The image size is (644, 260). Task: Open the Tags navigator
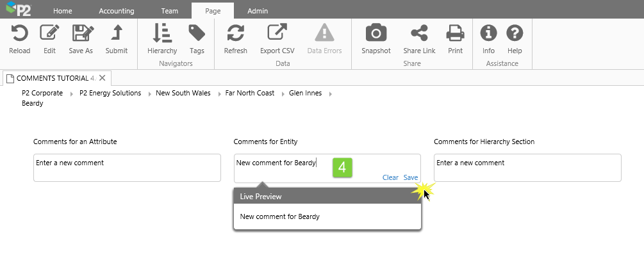(197, 33)
